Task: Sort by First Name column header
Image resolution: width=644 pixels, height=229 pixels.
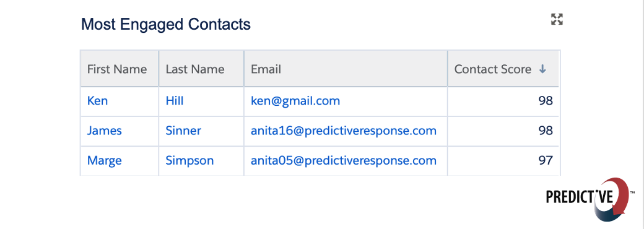Action: pos(117,69)
